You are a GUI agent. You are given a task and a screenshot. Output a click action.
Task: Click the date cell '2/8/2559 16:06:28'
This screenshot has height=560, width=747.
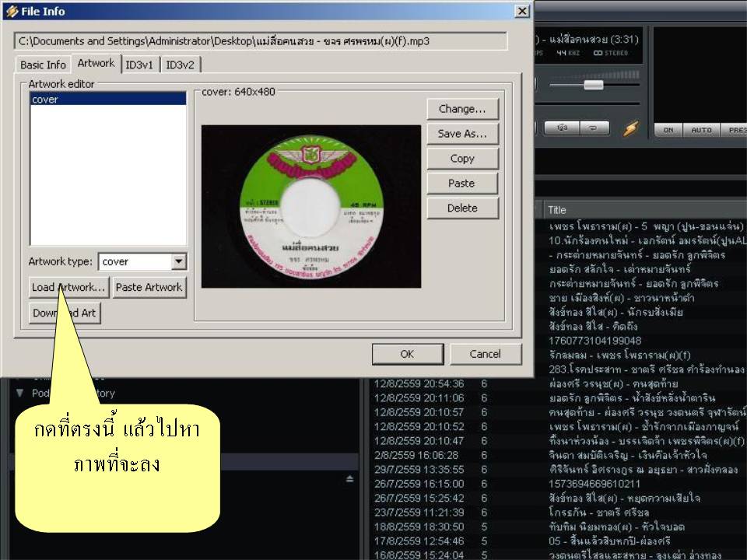pyautogui.click(x=416, y=455)
